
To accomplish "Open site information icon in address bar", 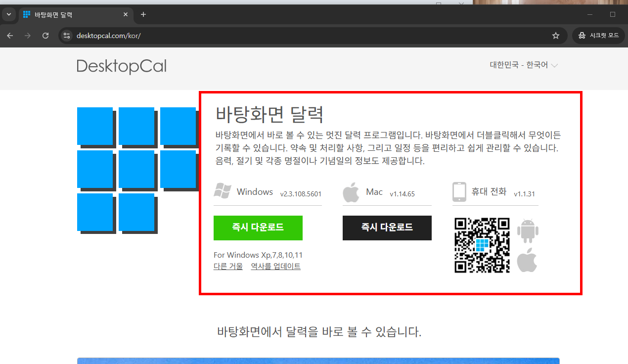I will tap(67, 36).
